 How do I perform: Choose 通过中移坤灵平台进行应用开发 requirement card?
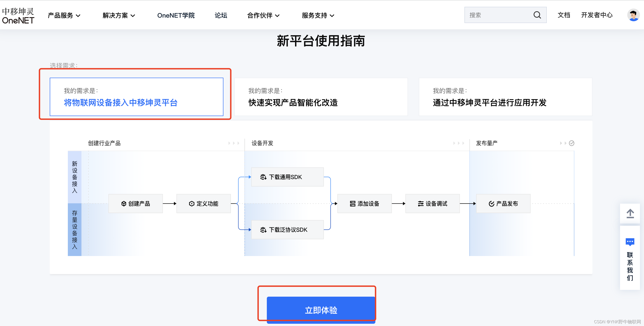[x=505, y=97]
